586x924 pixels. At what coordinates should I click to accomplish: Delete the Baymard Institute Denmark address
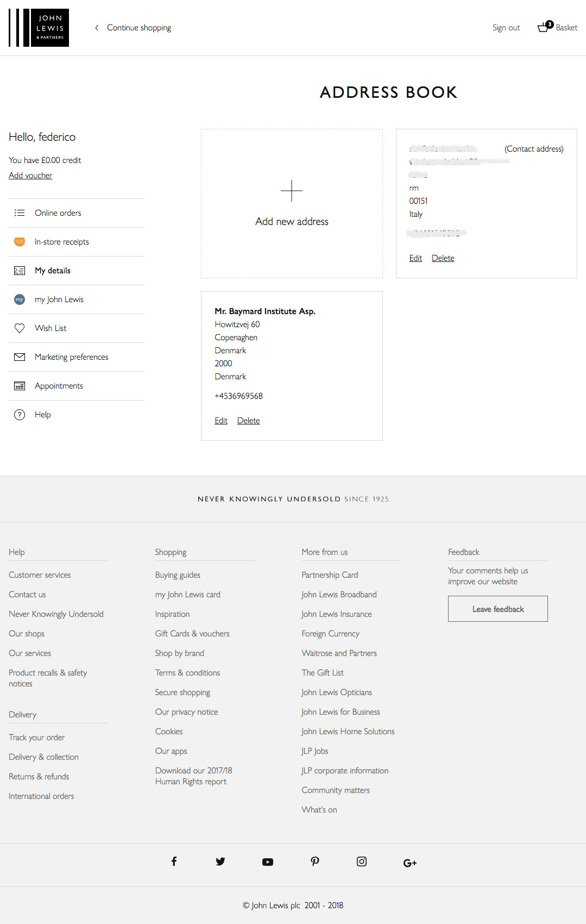[249, 421]
